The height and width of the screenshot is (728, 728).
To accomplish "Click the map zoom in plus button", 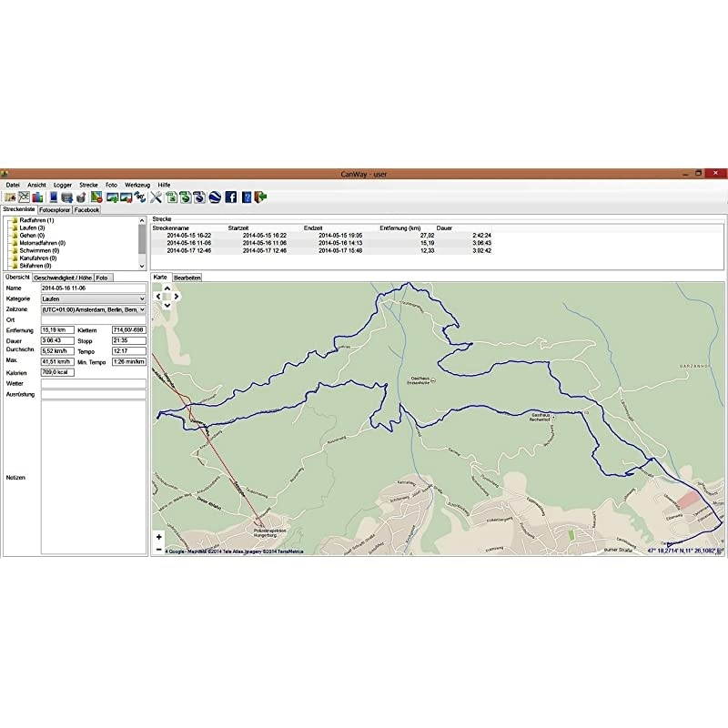I will point(159,537).
